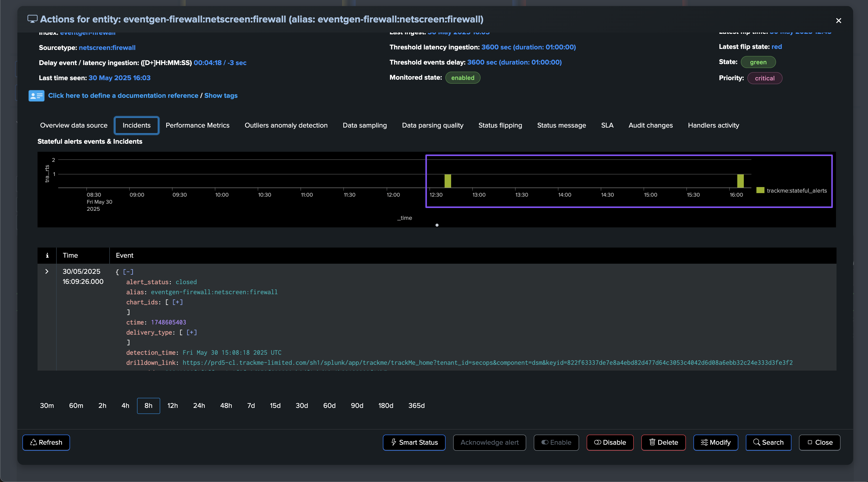Open Smart Status lightning button

414,442
